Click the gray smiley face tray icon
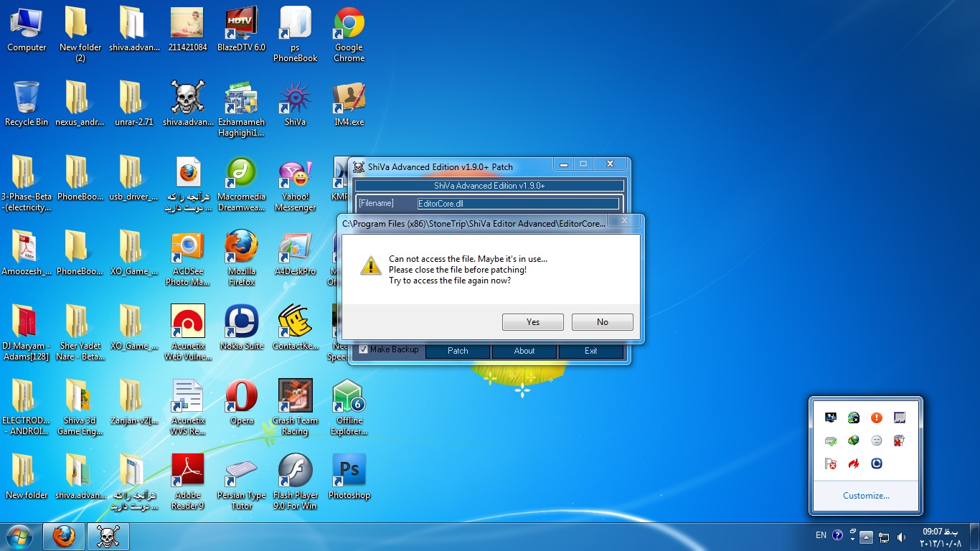 [876, 441]
